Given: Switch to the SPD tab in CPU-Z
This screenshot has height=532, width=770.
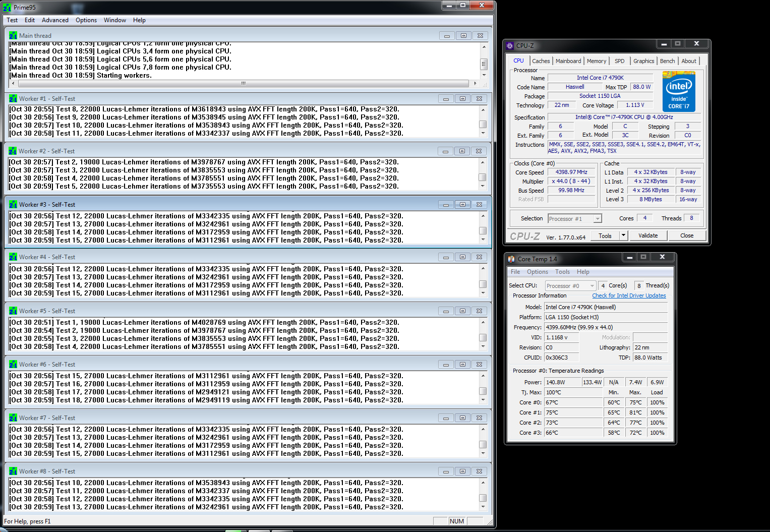Looking at the screenshot, I should [x=620, y=61].
